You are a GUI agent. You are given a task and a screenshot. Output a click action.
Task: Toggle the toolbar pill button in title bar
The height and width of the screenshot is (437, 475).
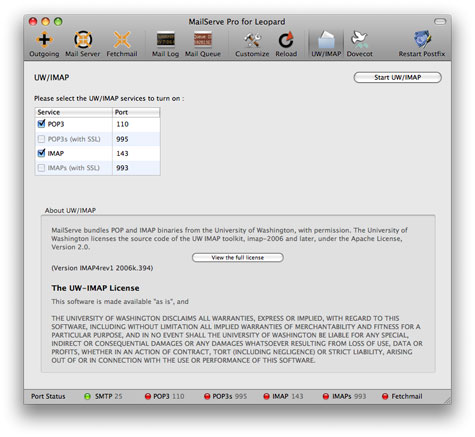pyautogui.click(x=440, y=22)
